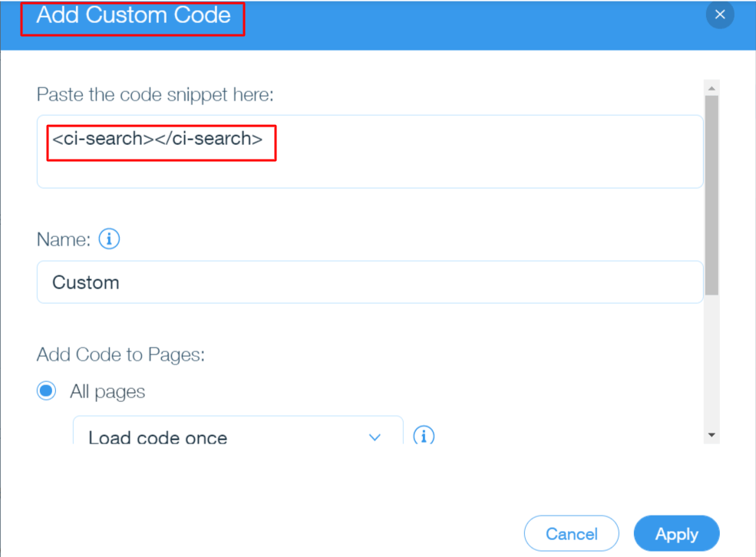756x557 pixels.
Task: Click the dropdown chevron on Load code once
Action: (x=375, y=437)
